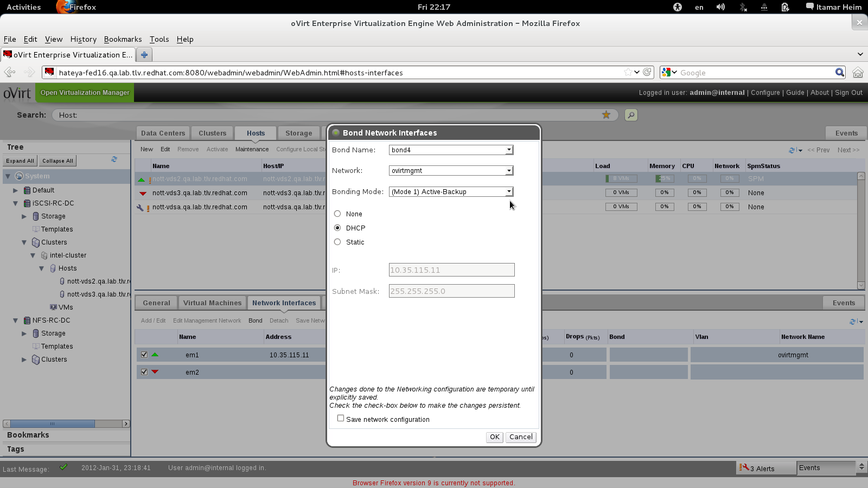Image resolution: width=868 pixels, height=488 pixels.
Task: Click the Host search input field
Action: coord(335,115)
